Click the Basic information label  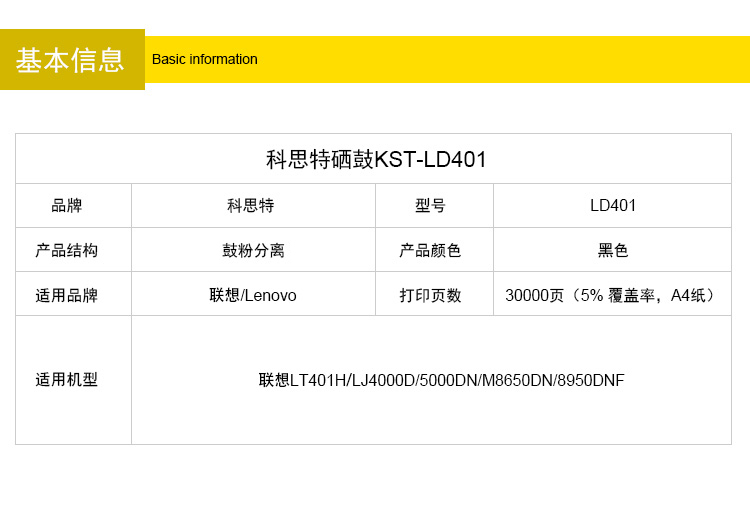coord(205,59)
